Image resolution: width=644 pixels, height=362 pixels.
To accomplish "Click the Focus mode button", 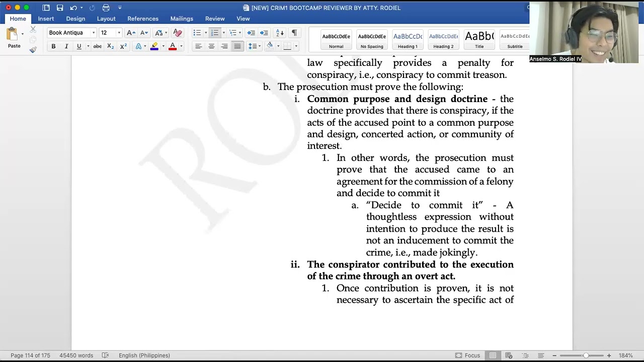I will pos(467,355).
